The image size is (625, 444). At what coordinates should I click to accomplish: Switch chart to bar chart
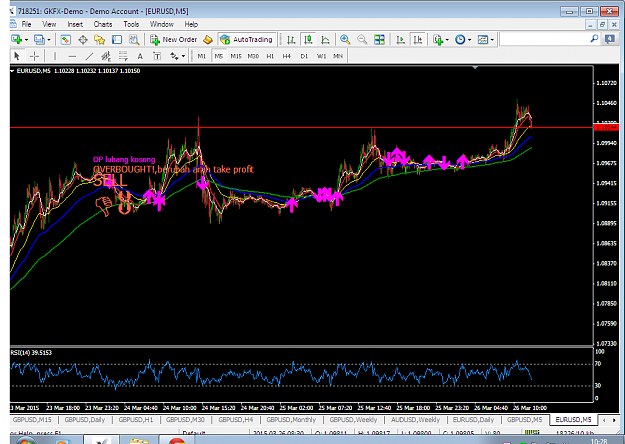click(291, 39)
